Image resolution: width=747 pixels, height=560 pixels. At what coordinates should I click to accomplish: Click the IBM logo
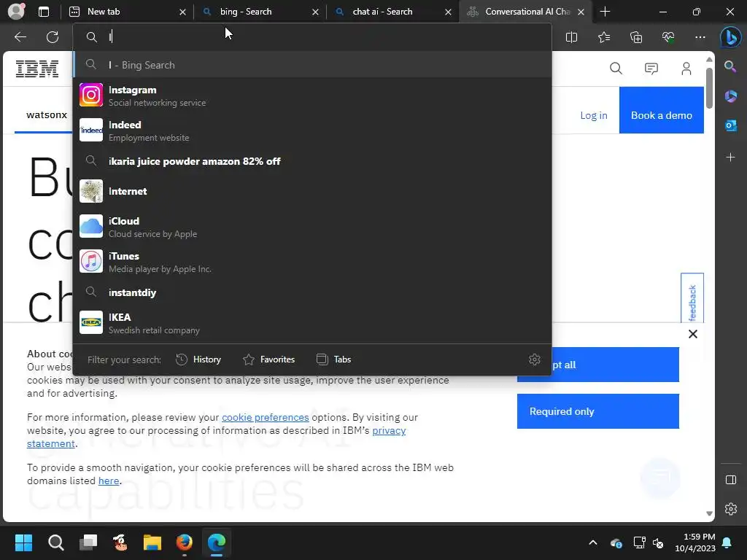(x=37, y=69)
